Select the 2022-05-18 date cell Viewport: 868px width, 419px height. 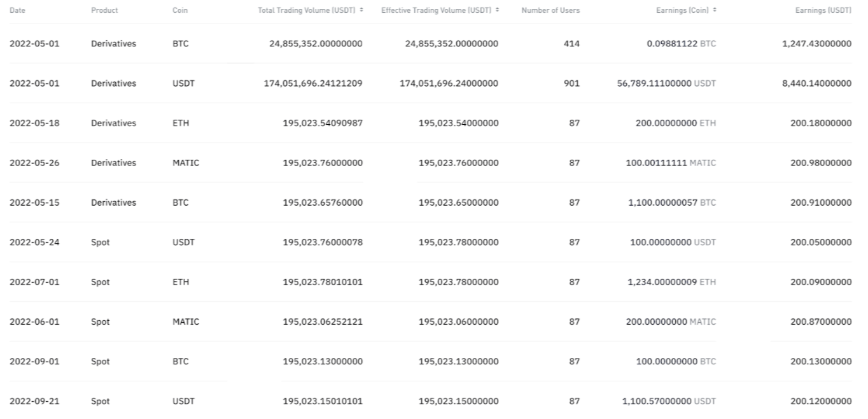(x=34, y=123)
